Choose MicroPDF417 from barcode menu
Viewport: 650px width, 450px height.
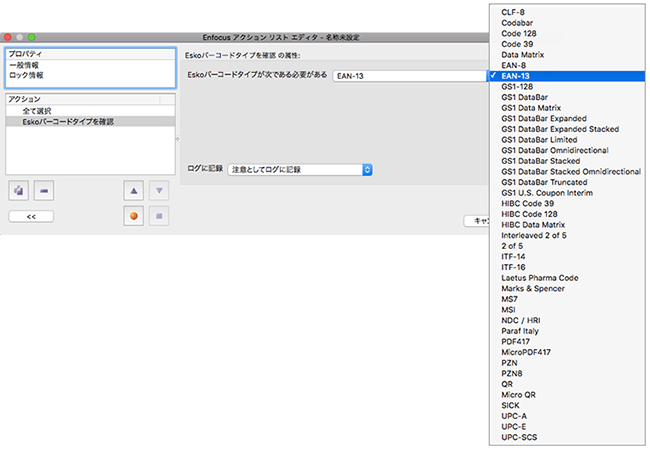567,352
